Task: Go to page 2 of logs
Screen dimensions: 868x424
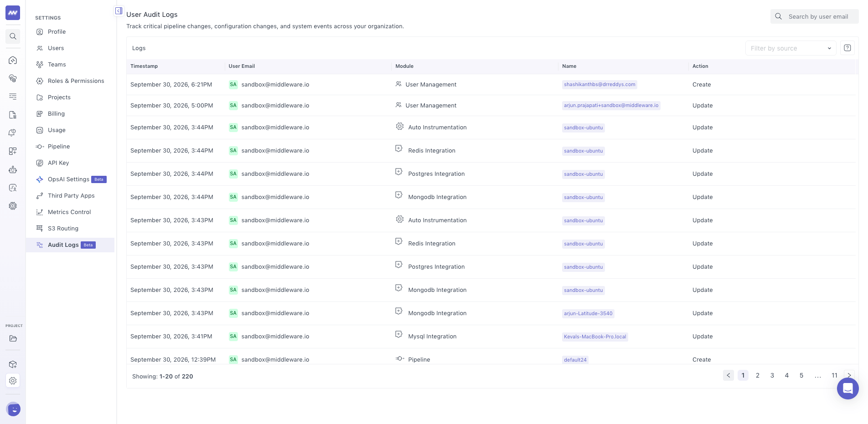Action: 758,375
